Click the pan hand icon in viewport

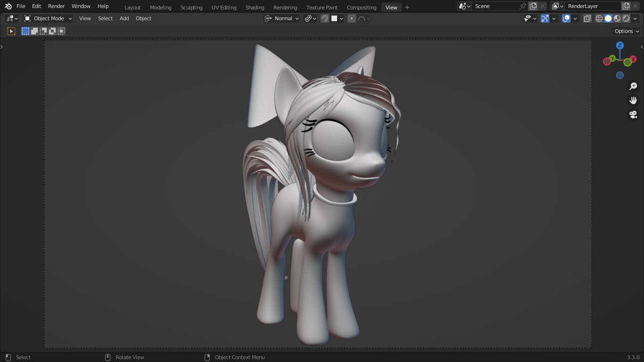pos(633,100)
